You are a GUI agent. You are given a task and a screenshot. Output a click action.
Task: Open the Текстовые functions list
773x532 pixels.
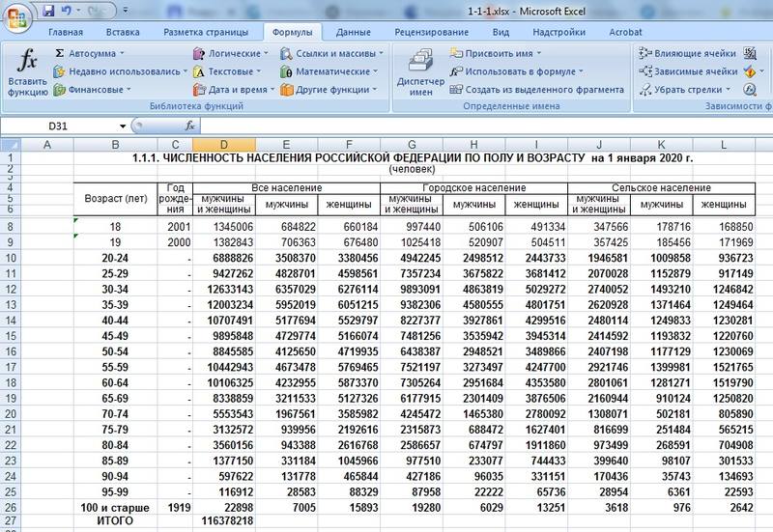229,71
